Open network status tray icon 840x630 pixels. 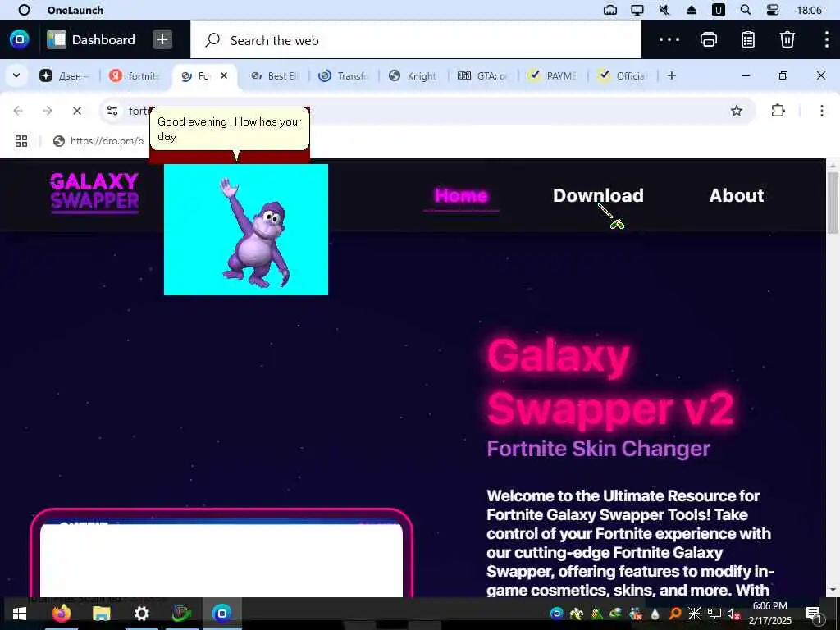pyautogui.click(x=714, y=614)
